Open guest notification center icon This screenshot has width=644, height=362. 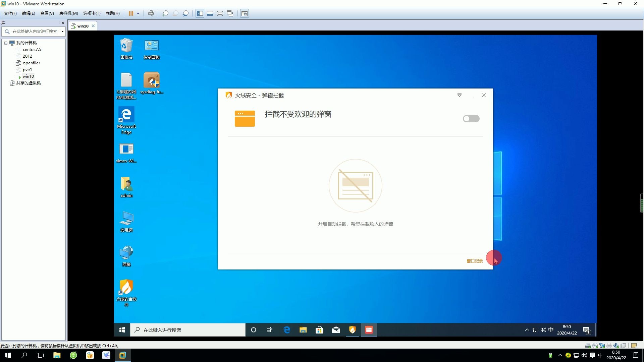[587, 330]
